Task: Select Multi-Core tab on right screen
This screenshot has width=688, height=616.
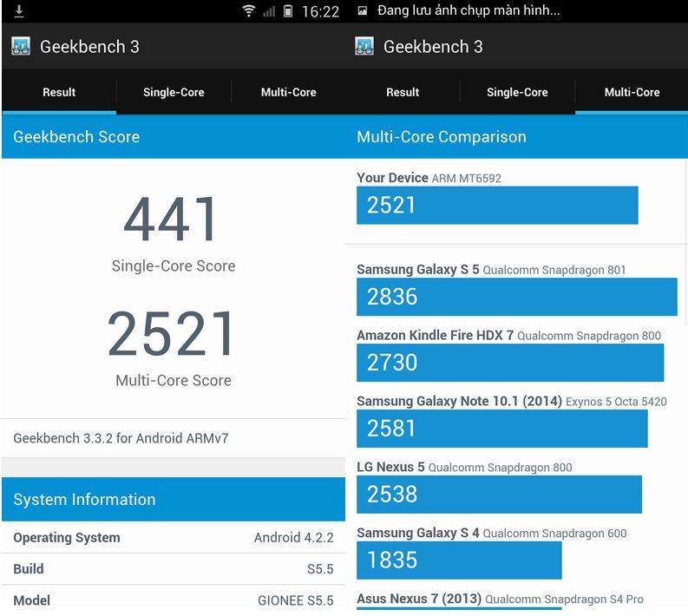Action: pos(632,92)
